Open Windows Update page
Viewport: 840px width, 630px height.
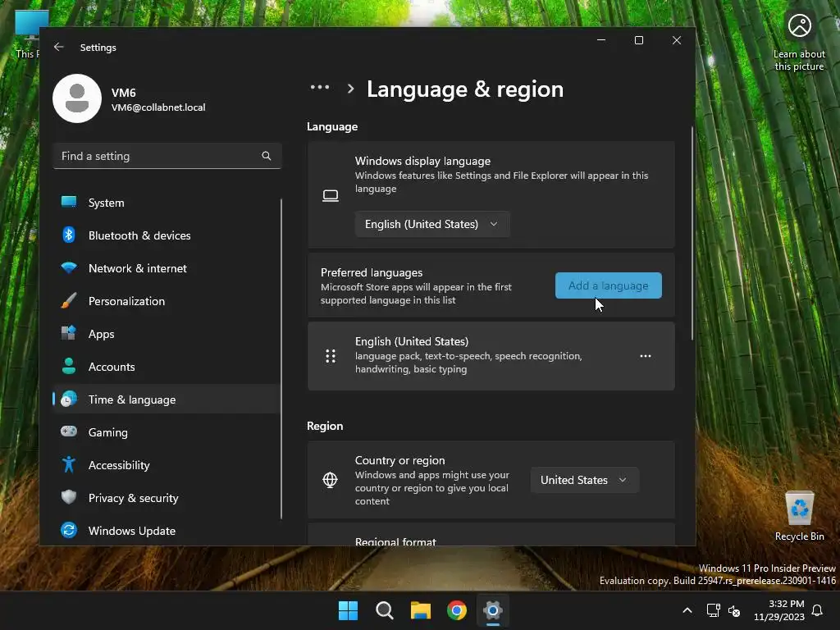[166, 531]
